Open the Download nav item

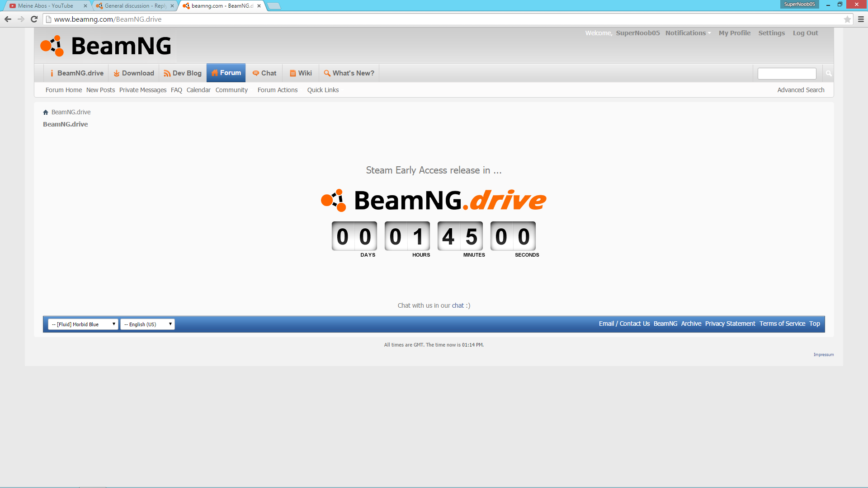click(134, 73)
